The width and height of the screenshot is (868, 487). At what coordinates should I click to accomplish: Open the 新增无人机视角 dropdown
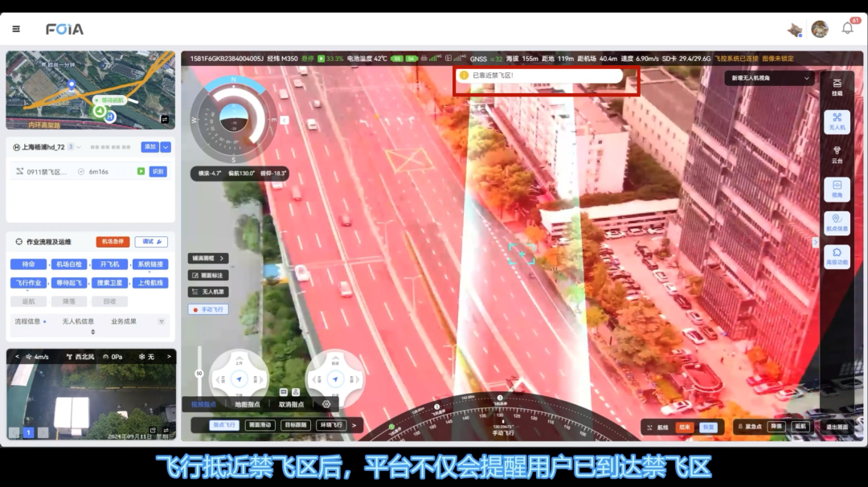[770, 79]
